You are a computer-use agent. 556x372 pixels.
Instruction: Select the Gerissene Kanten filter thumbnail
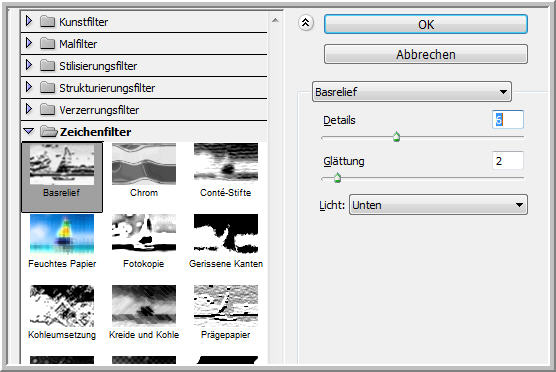[226, 234]
